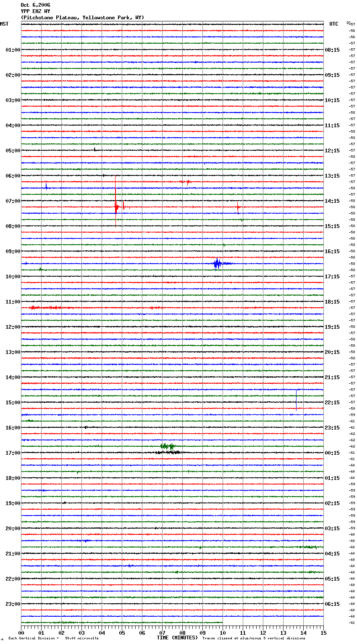Click the 18:15 UTC time label
This screenshot has height=644, width=357.
tap(332, 302)
